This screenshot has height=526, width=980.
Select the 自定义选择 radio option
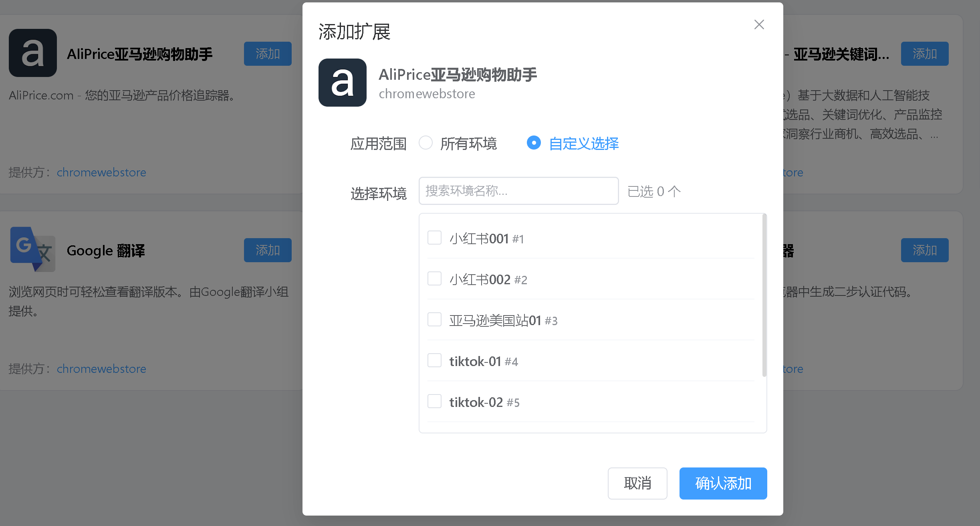(x=534, y=143)
